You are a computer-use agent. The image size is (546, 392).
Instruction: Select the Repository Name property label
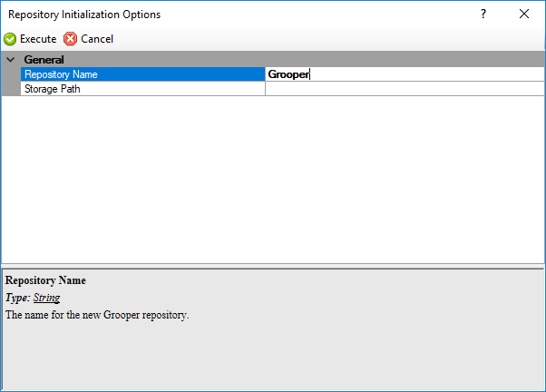pos(61,74)
